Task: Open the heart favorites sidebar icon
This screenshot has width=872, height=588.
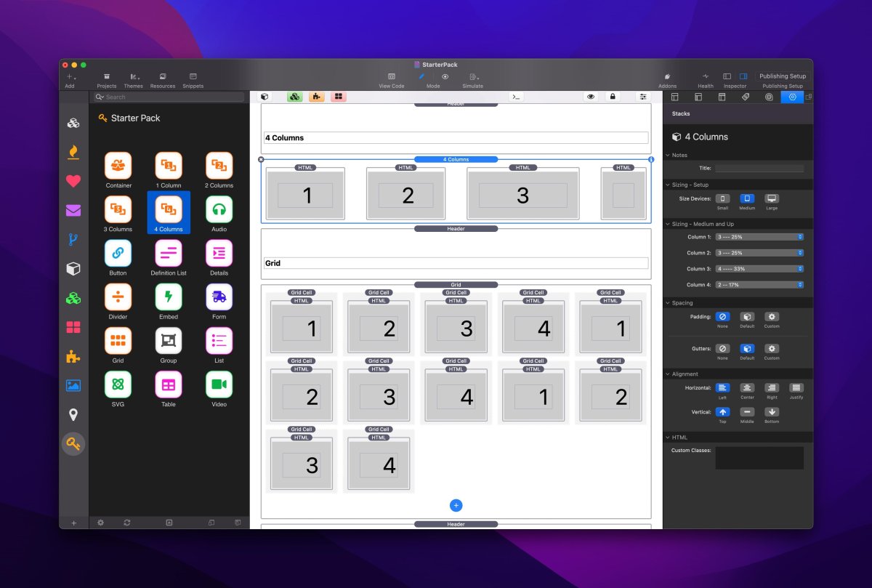Action: (73, 181)
